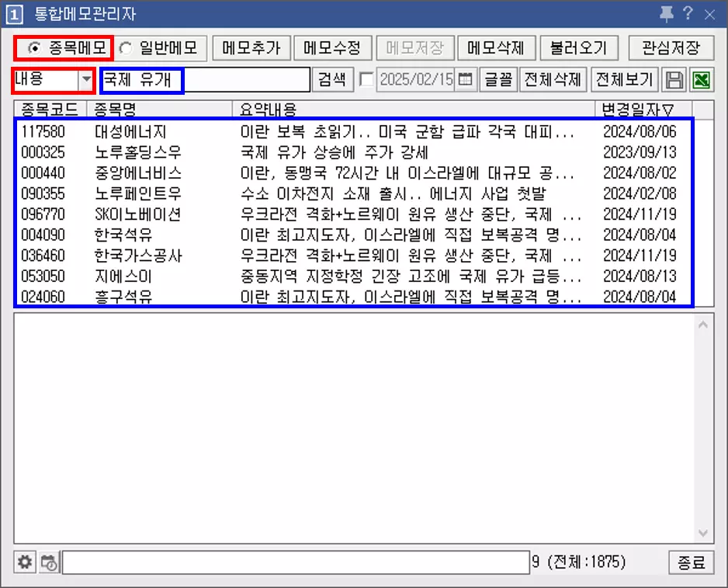Select the 중앙에너비스 row
728x588 pixels.
(x=354, y=173)
